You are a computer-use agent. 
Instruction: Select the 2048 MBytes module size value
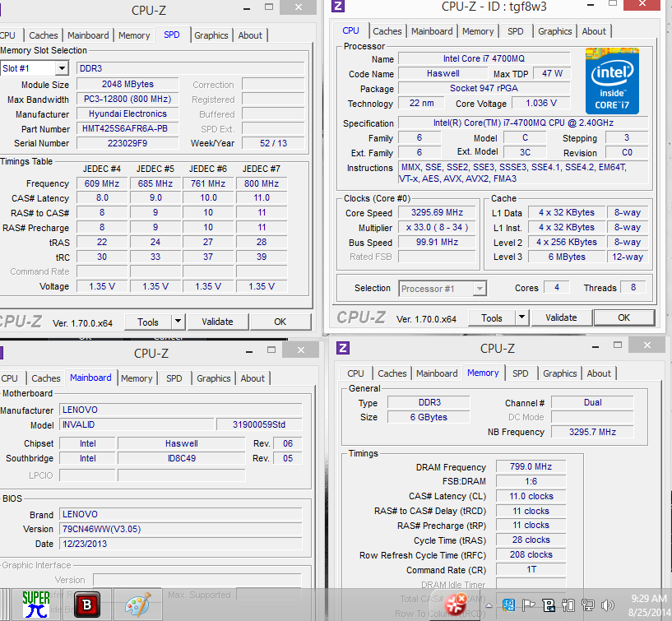click(127, 84)
